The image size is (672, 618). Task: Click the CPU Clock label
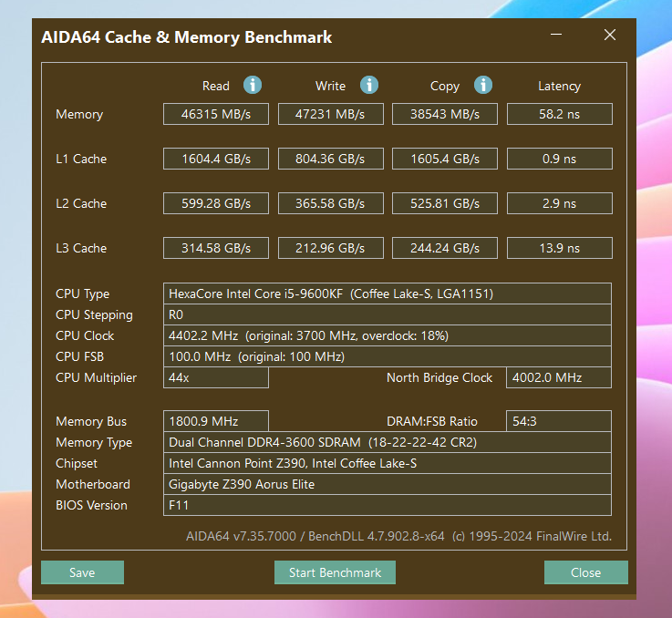[x=85, y=335]
